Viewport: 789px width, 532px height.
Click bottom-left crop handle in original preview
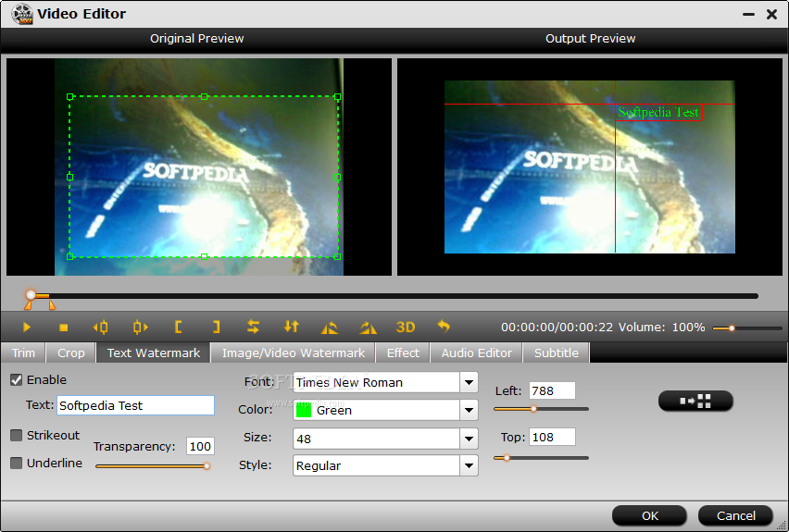click(70, 257)
